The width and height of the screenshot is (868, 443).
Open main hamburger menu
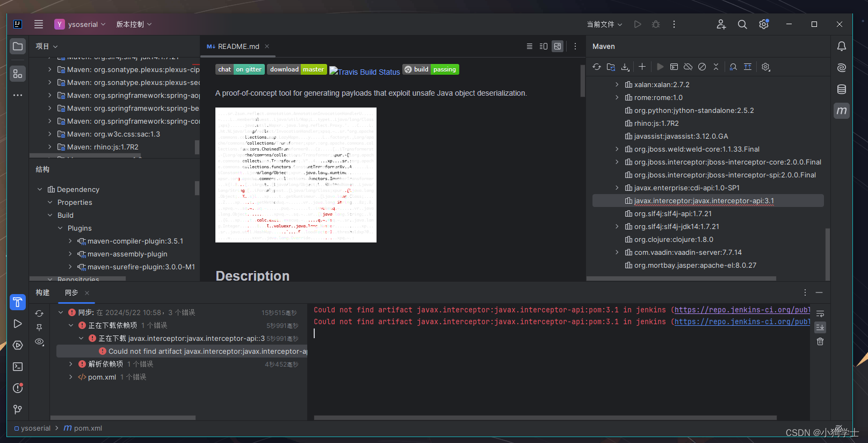coord(39,24)
